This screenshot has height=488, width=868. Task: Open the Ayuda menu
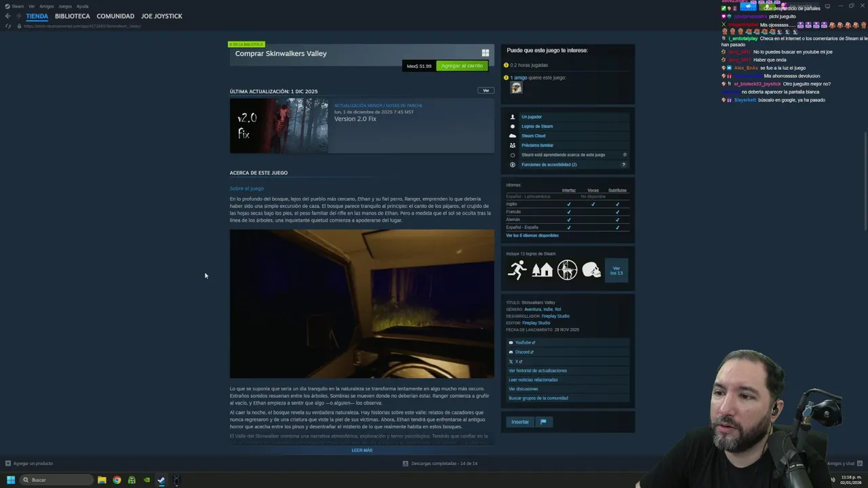[82, 6]
